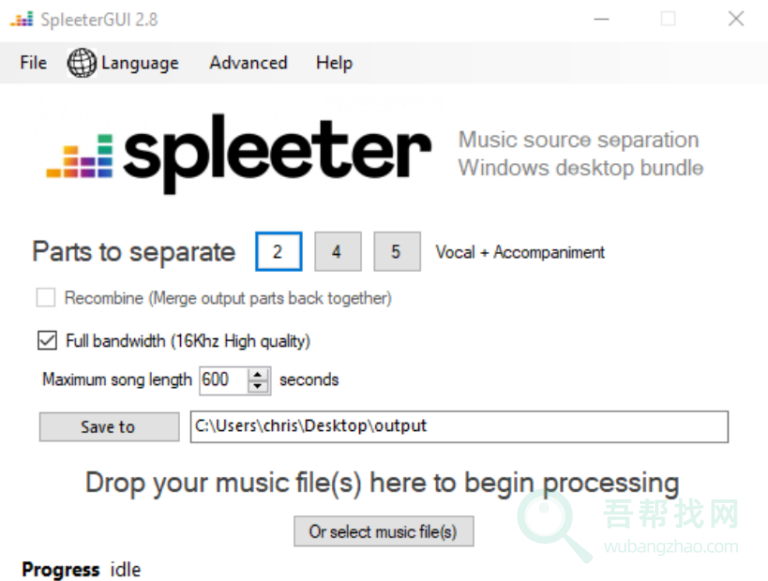Click the large spleeter wordmark text
This screenshot has height=581, width=768.
click(277, 153)
